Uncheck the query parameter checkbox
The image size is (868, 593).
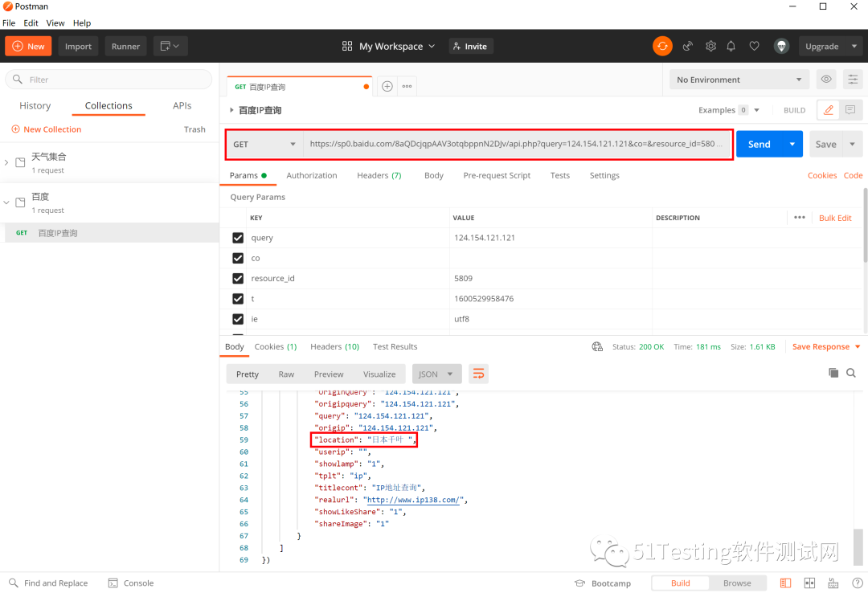[238, 238]
